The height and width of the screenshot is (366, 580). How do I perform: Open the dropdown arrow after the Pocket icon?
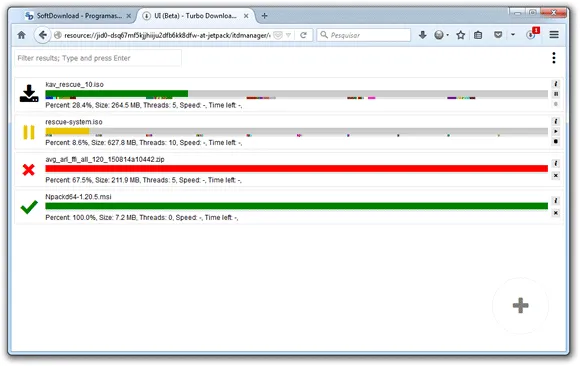(513, 35)
